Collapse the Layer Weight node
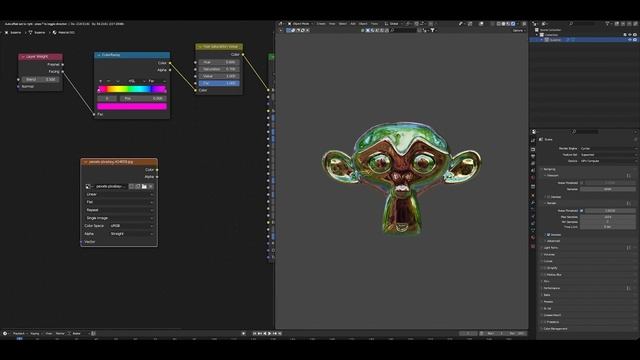The height and width of the screenshot is (360, 640). tap(23, 57)
